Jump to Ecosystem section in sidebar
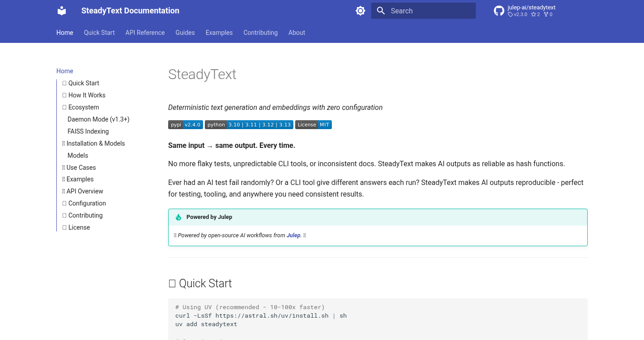644x340 pixels. 81,107
